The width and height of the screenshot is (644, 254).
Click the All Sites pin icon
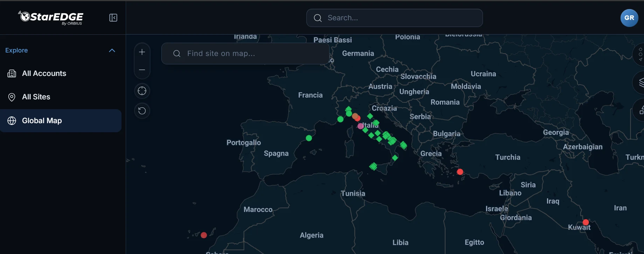click(12, 97)
